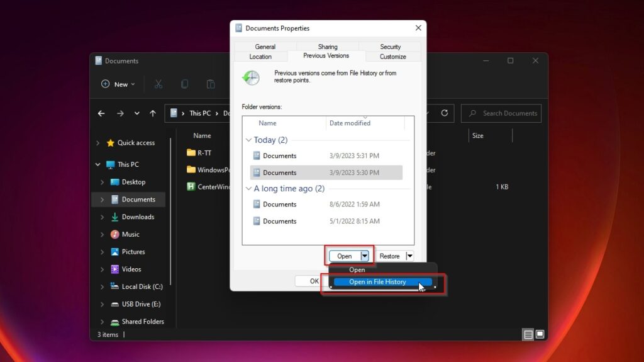Refresh the Documents folder view
Image resolution: width=644 pixels, height=362 pixels.
(x=445, y=113)
